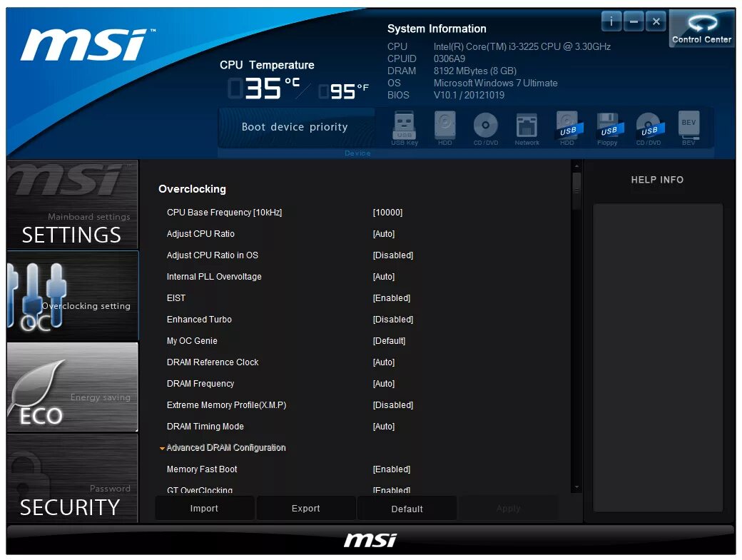Change DRAM Frequency [Auto] value

384,384
